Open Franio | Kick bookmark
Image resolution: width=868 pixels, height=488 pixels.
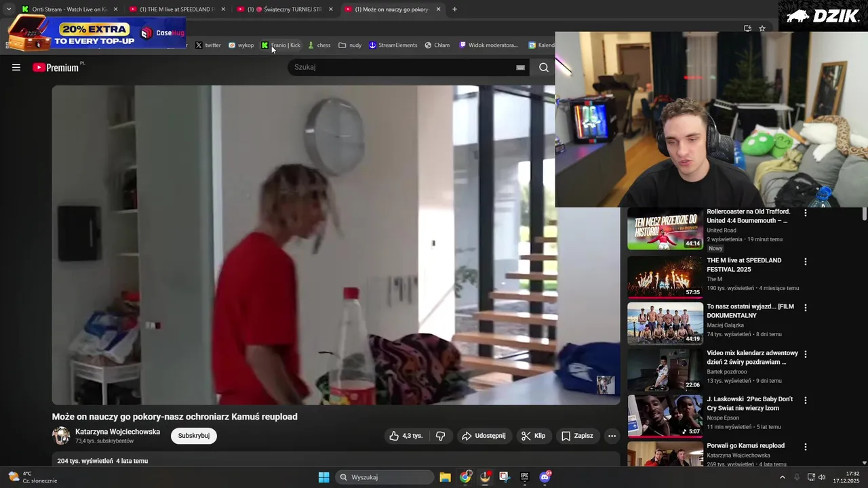(x=281, y=45)
